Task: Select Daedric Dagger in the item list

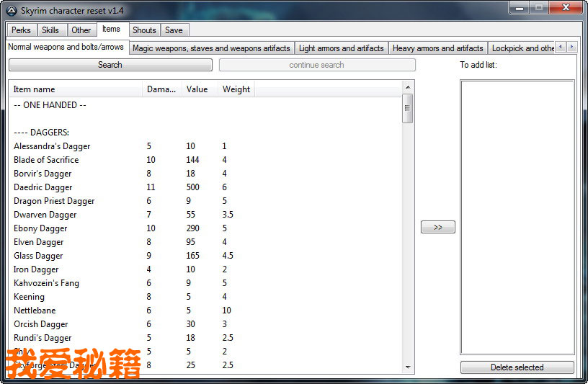Action: tap(43, 187)
